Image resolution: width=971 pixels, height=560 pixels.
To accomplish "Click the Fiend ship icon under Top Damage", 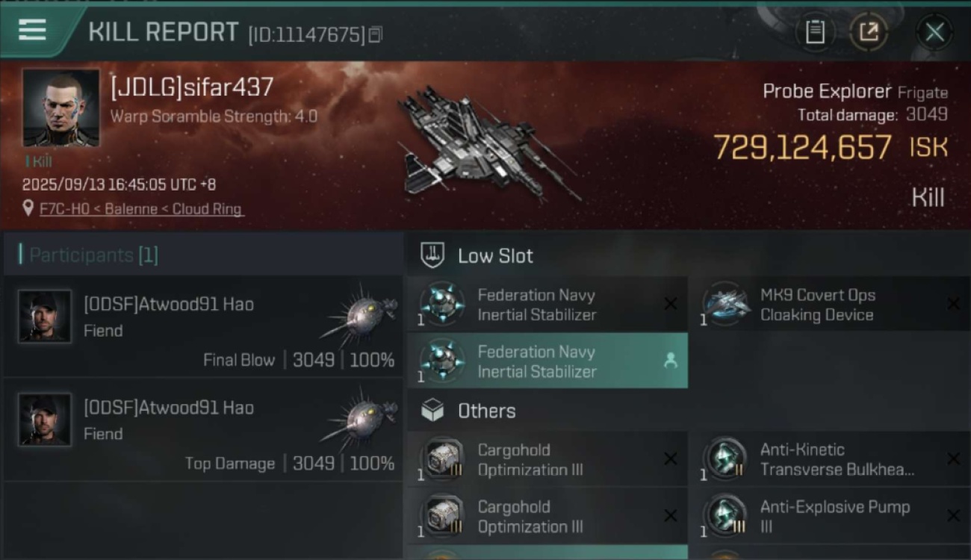I will [362, 418].
